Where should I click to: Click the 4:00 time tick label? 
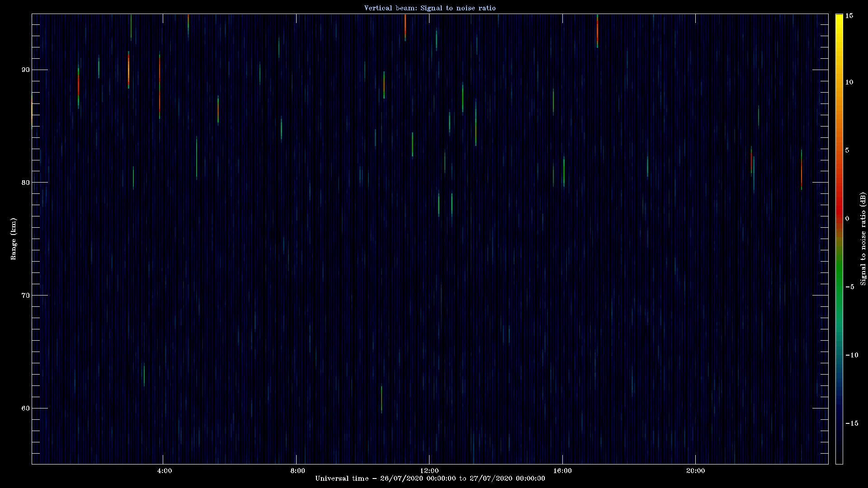(x=165, y=471)
